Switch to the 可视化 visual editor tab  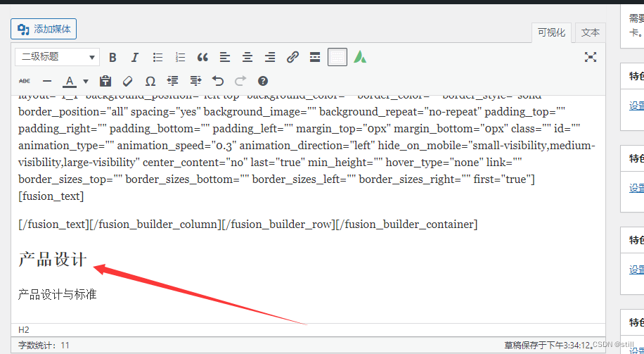(551, 32)
